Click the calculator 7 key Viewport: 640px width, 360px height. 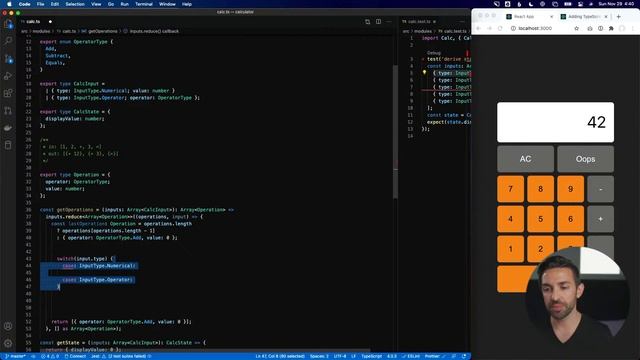pos(510,189)
